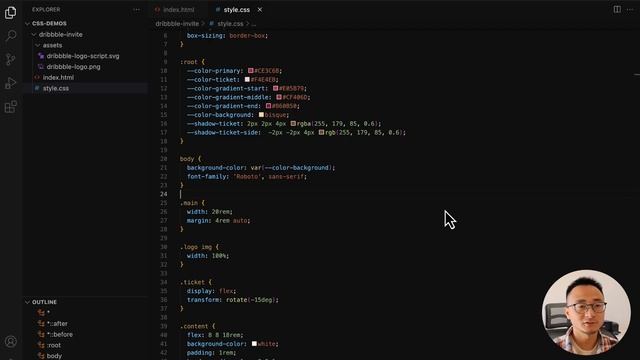Open Source Control view in activity bar
Screen dimensions: 640x360
[x=11, y=60]
